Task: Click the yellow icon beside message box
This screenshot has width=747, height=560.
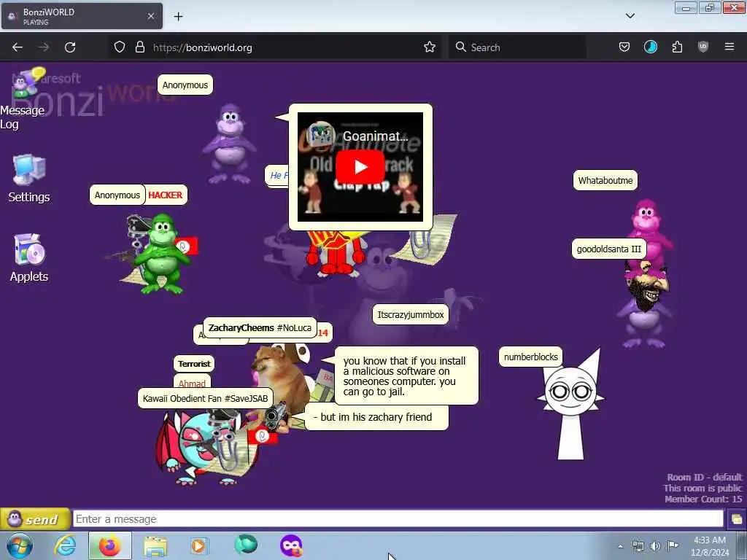Action: 737,519
